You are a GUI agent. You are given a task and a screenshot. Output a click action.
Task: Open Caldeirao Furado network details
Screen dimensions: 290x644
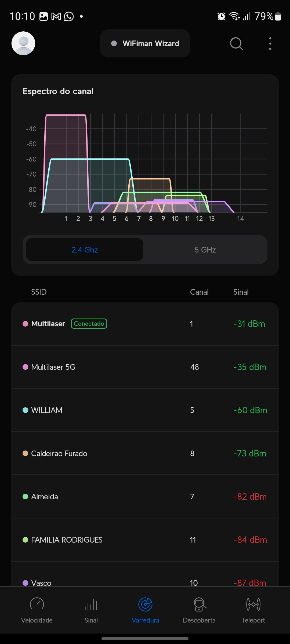click(x=145, y=453)
